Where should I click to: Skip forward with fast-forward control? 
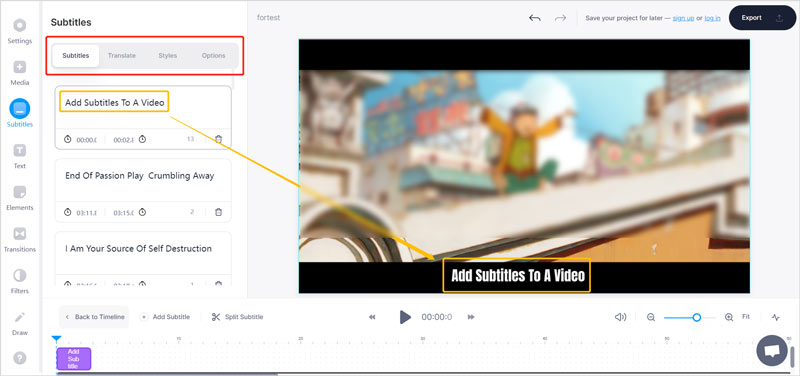[x=471, y=317]
